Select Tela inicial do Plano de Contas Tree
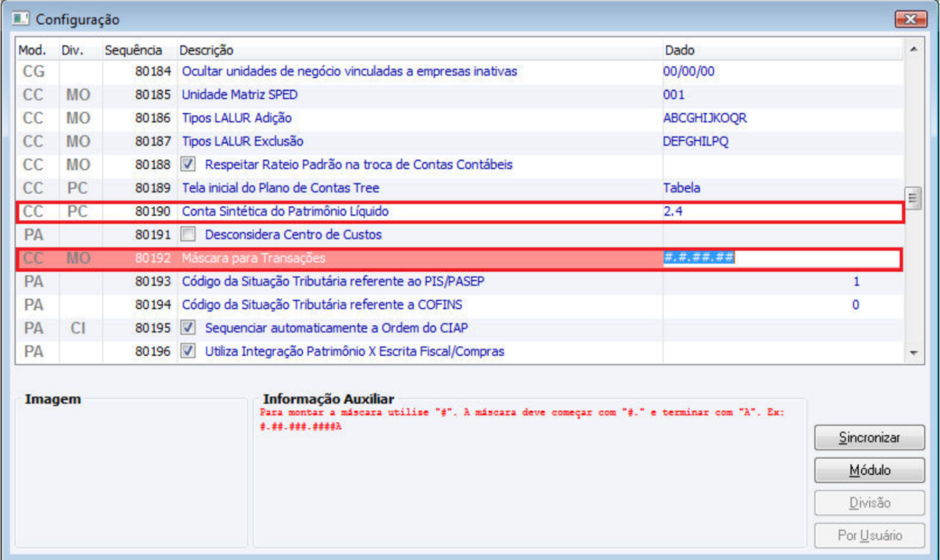This screenshot has width=940, height=560. point(460,188)
